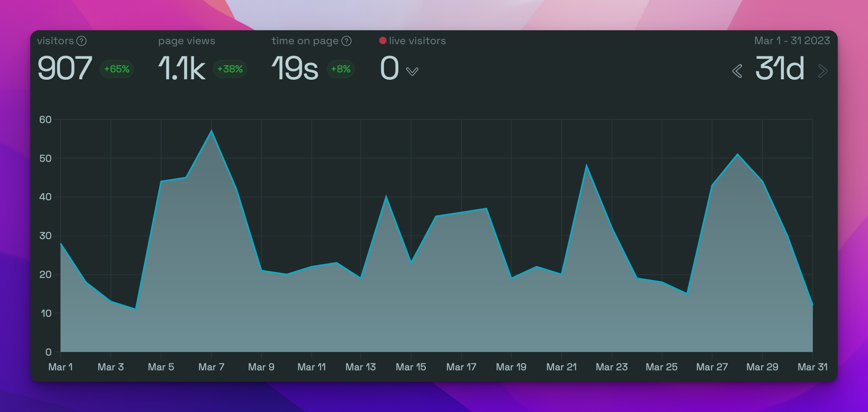
Task: Go to next period with forward chevron
Action: point(823,71)
